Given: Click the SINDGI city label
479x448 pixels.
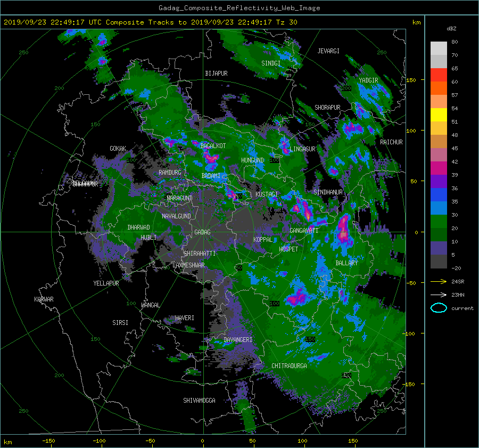Looking at the screenshot, I should click(x=271, y=63).
